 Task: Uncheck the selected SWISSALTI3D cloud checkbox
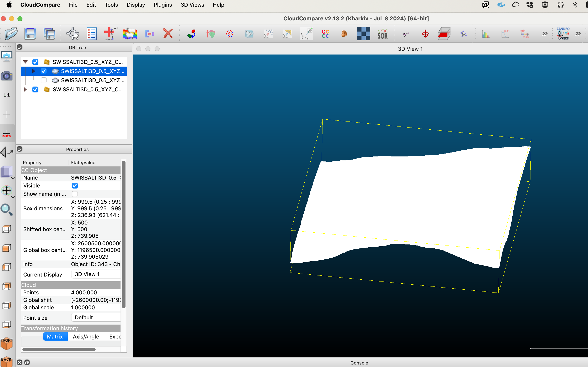click(x=44, y=71)
